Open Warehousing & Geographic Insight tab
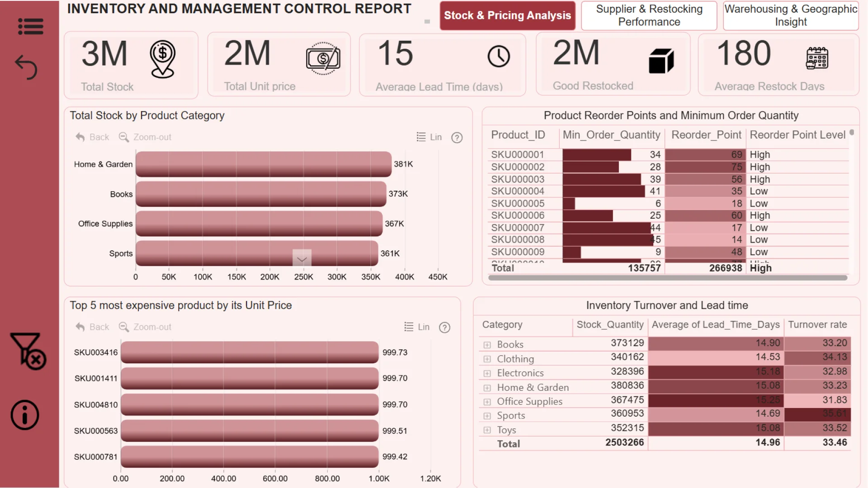 (x=790, y=15)
